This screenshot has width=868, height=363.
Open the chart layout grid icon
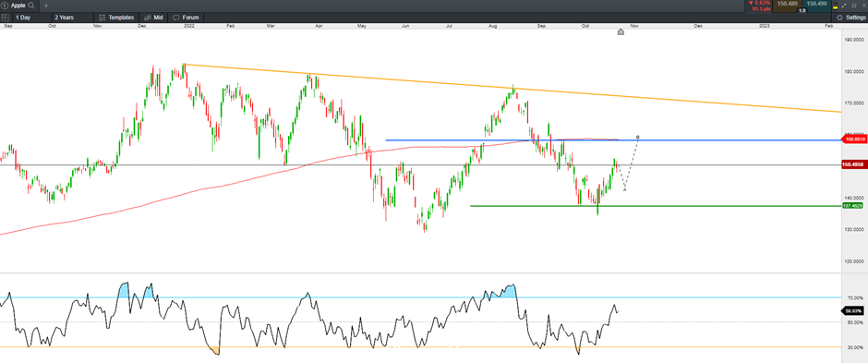tap(5, 18)
